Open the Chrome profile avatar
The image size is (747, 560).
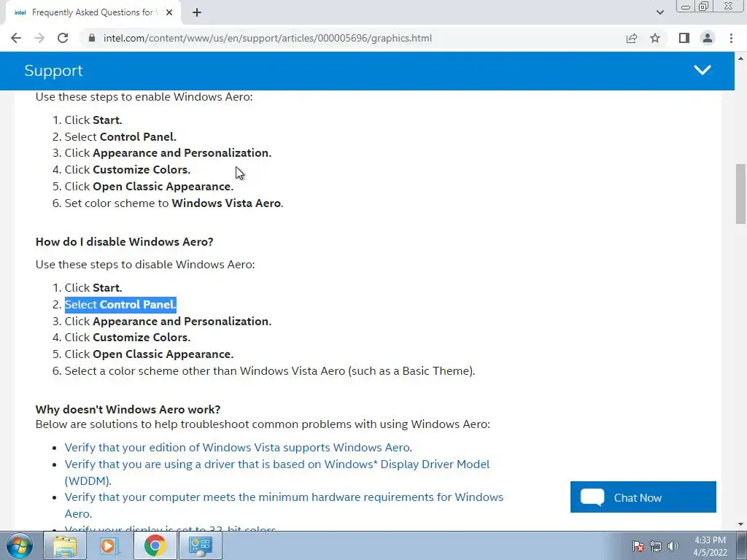[708, 38]
